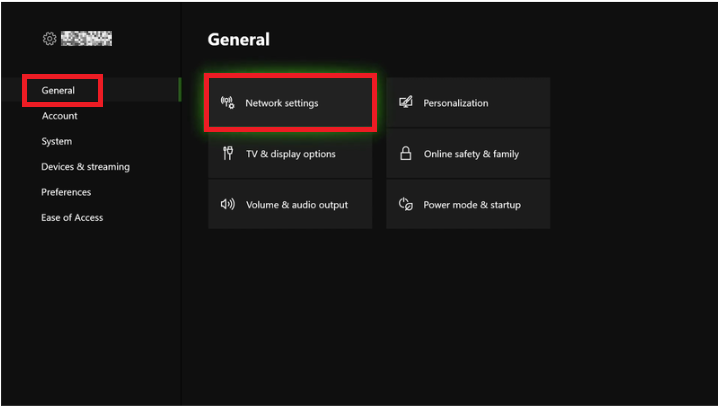718x406 pixels.
Task: Click the Power mode & startup icon
Action: click(406, 205)
